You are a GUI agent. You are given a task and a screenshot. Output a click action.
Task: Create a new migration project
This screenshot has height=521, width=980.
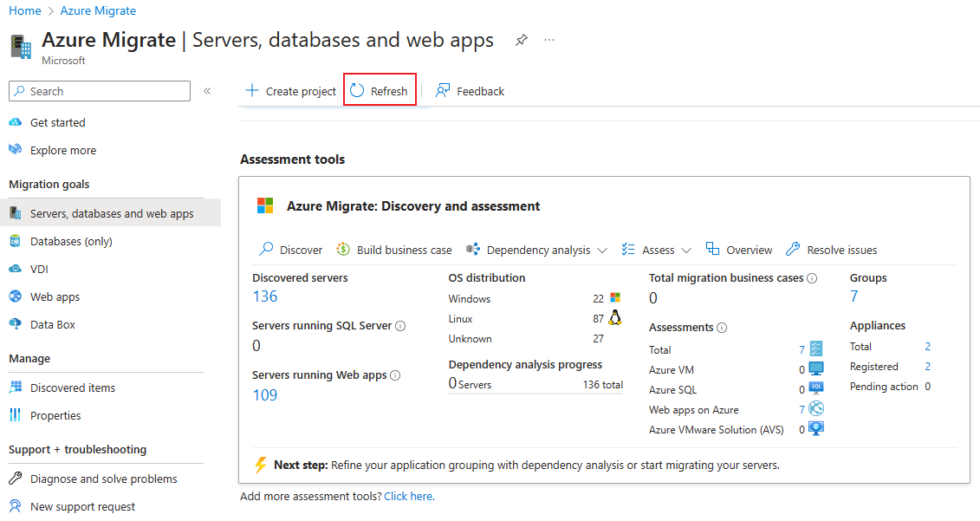(291, 91)
